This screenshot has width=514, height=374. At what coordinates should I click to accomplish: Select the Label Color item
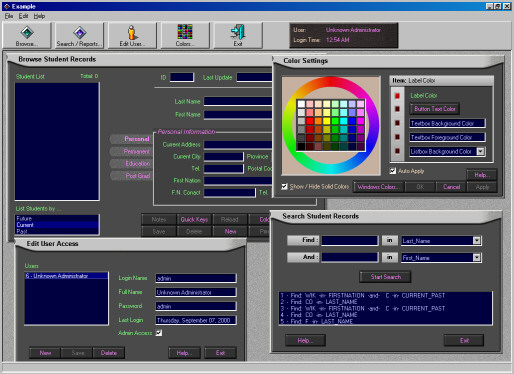click(x=424, y=96)
